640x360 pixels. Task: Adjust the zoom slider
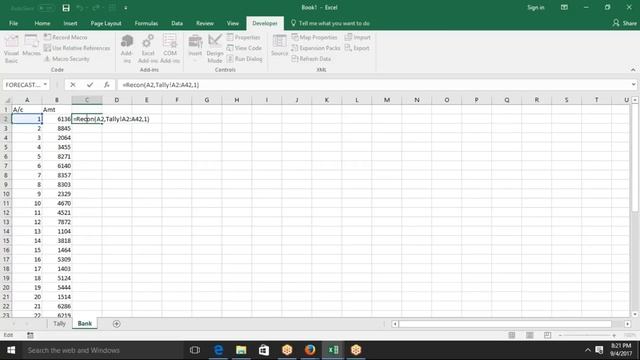[x=587, y=335]
